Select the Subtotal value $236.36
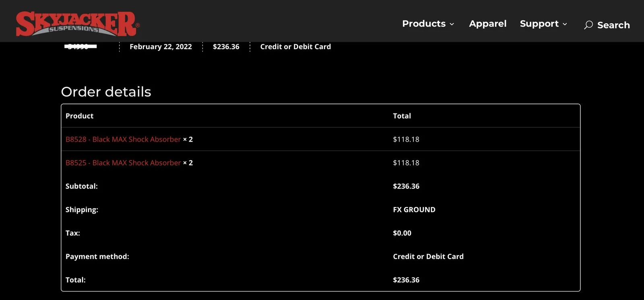Image resolution: width=644 pixels, height=300 pixels. pyautogui.click(x=406, y=186)
